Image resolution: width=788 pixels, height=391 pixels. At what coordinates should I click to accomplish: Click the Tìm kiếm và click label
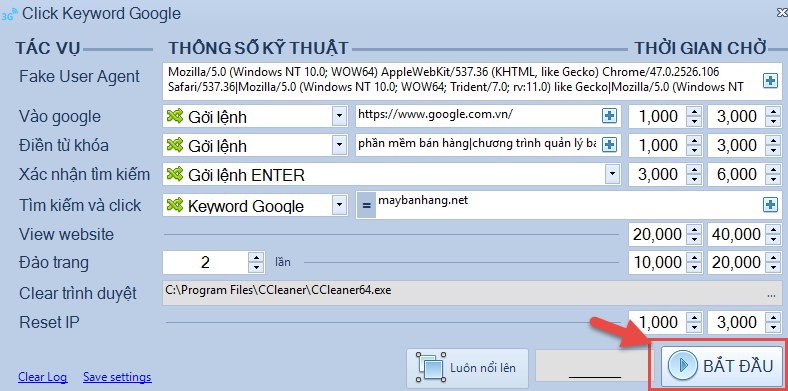tap(80, 205)
